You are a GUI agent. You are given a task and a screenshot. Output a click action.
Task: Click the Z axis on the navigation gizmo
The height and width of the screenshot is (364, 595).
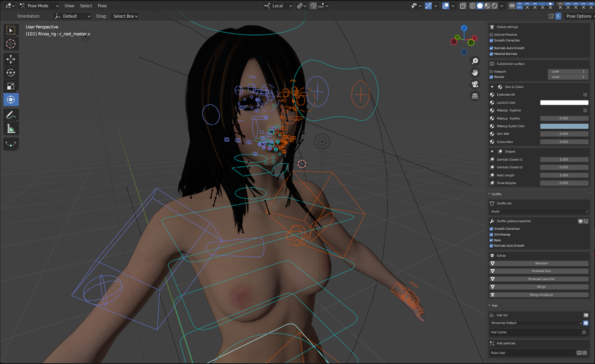463,28
